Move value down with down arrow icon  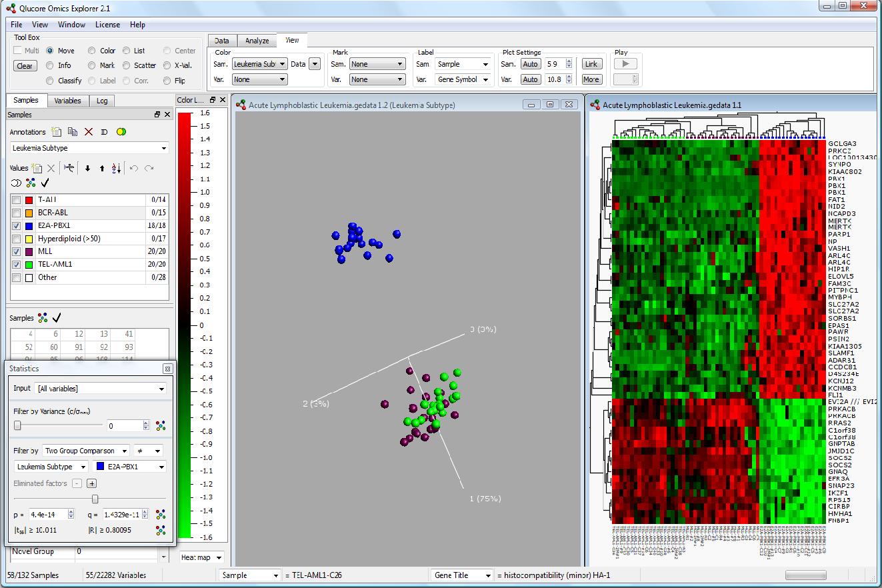tap(87, 169)
